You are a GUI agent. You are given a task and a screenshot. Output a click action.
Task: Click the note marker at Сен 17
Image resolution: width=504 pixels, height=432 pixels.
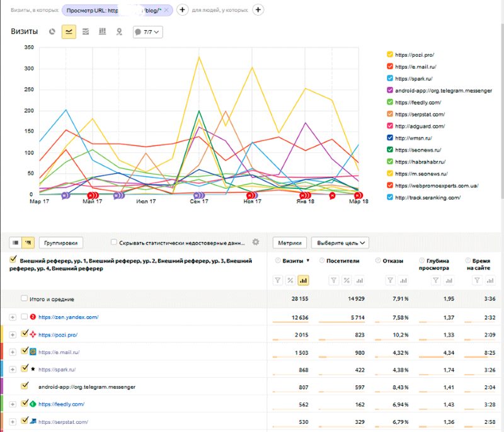[x=199, y=195]
